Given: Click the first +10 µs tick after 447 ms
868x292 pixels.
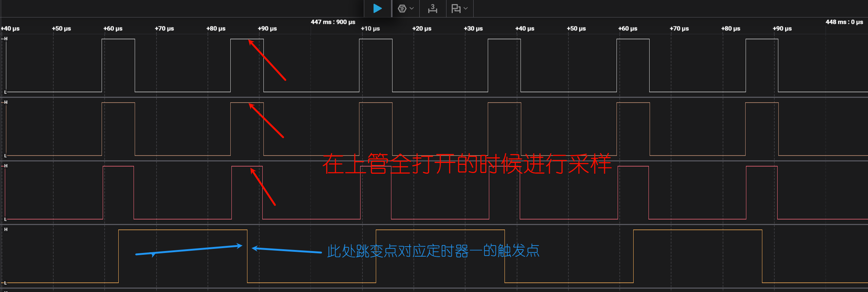Looking at the screenshot, I should click(370, 29).
